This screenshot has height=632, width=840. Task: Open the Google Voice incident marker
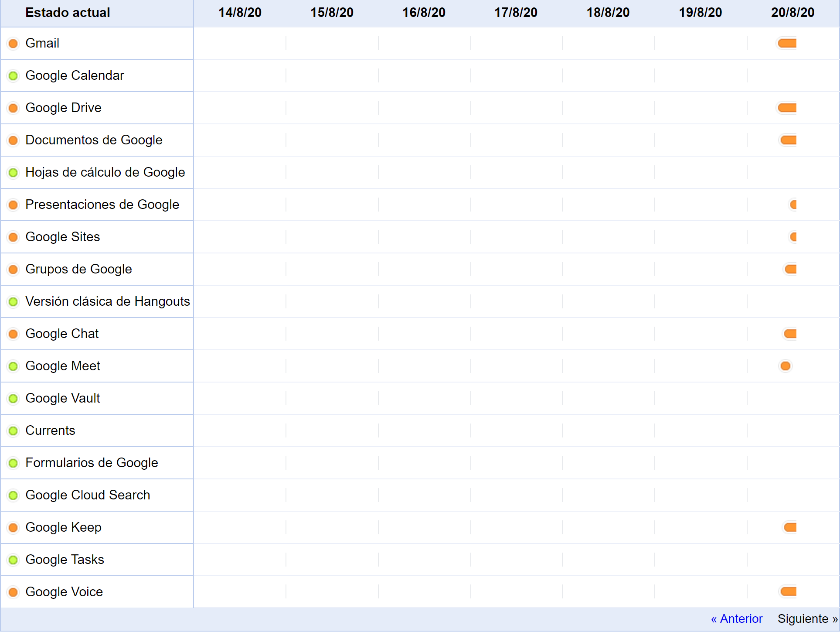(x=788, y=591)
